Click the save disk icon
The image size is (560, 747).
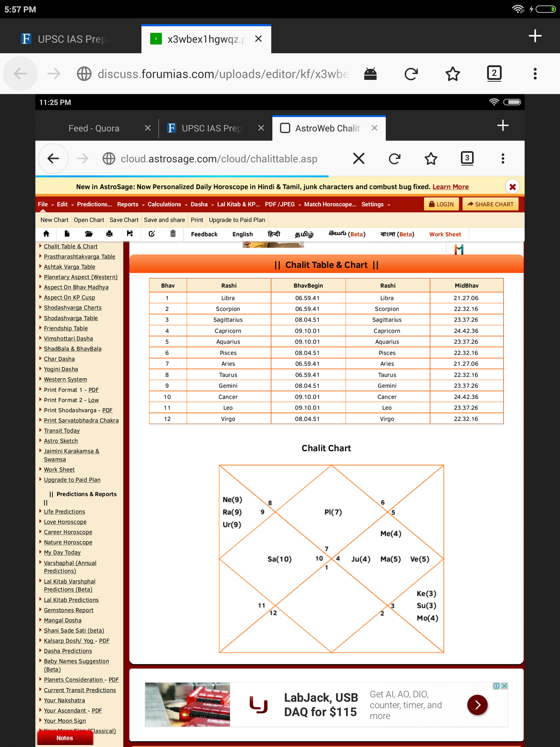click(x=130, y=234)
